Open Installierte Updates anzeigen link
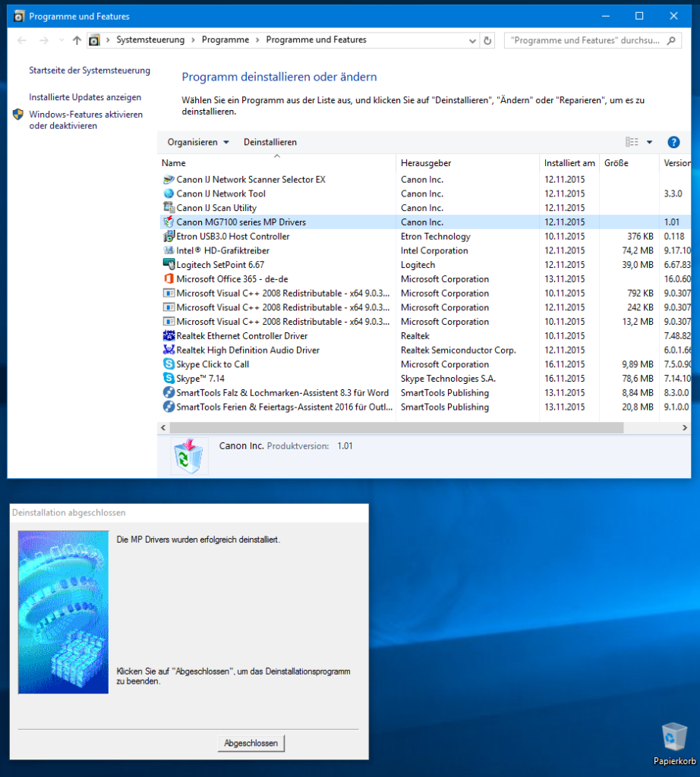Image resolution: width=700 pixels, height=777 pixels. click(85, 97)
